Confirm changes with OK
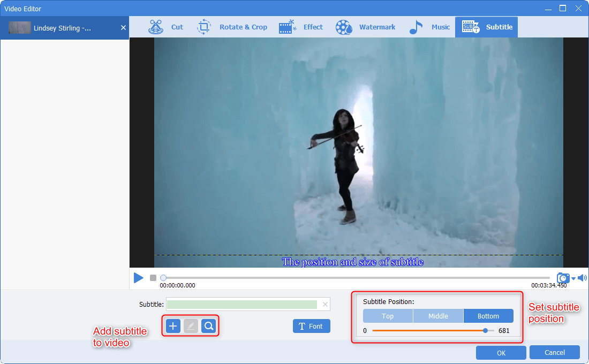The width and height of the screenshot is (589, 364). [x=501, y=353]
